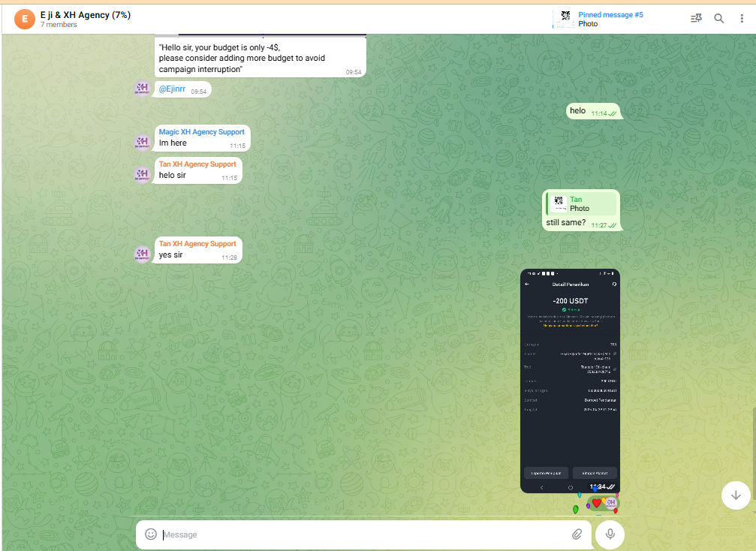The image size is (756, 551).
Task: Click the chat's vertical scrollbar
Action: 753,450
